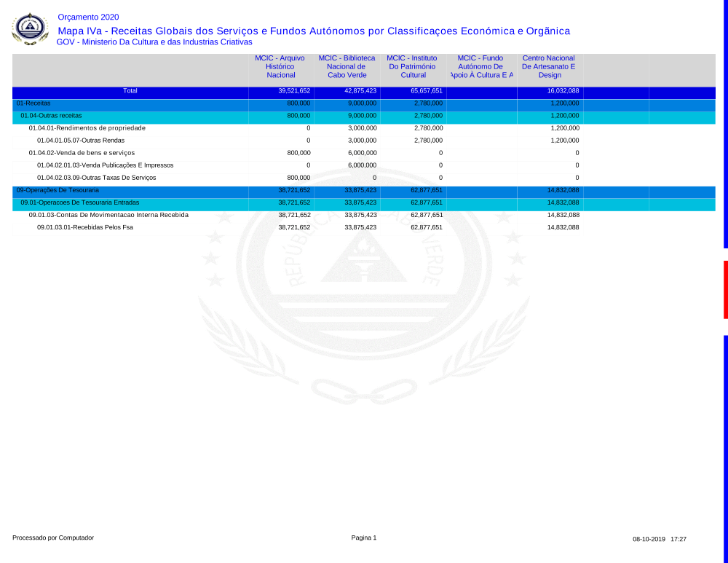728x563 pixels.
Task: Click the Cabo Verde emblem logo
Action: [30, 28]
